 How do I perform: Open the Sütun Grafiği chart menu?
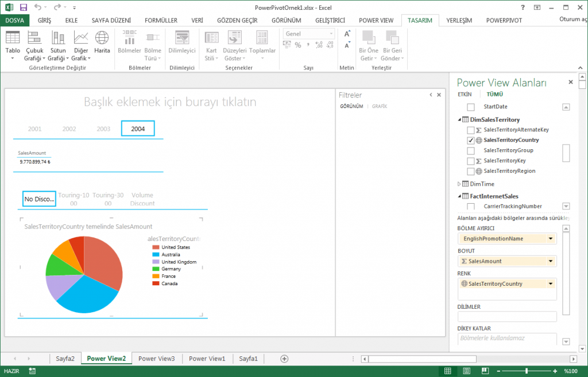coord(58,46)
